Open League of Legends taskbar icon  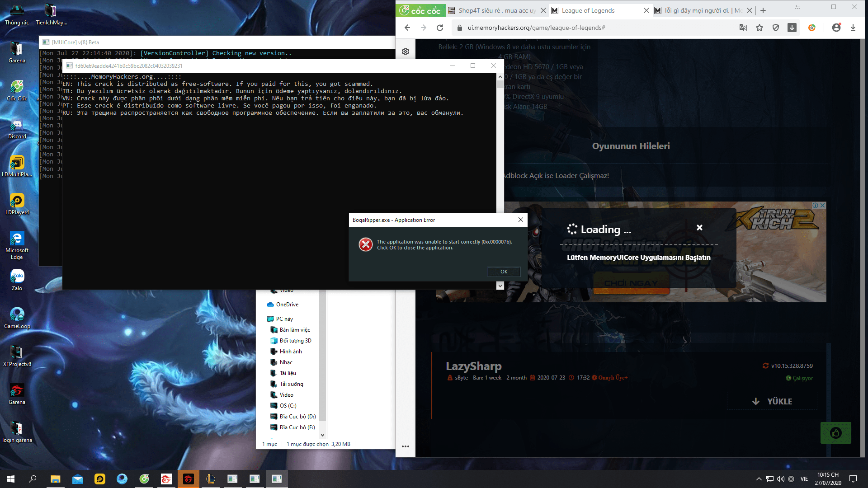pos(210,479)
